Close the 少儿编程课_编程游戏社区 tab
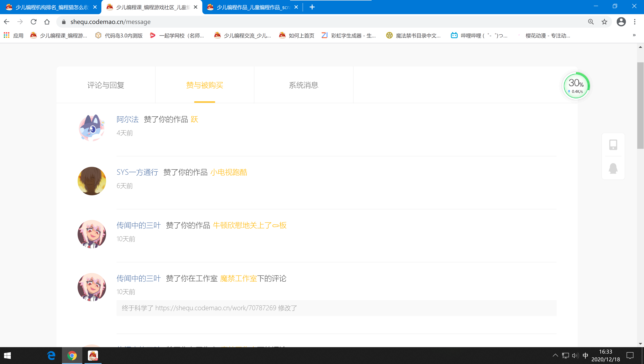Image resolution: width=644 pixels, height=364 pixels. pos(196,7)
